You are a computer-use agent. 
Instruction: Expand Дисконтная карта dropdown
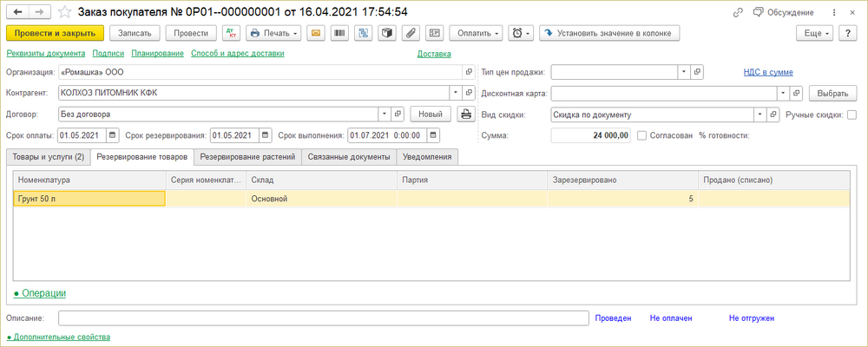click(783, 93)
